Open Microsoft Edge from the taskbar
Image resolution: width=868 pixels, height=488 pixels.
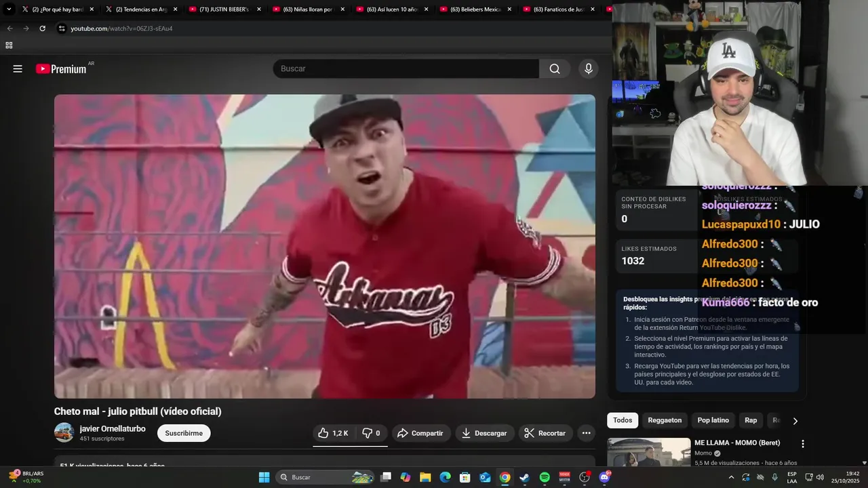click(x=445, y=477)
